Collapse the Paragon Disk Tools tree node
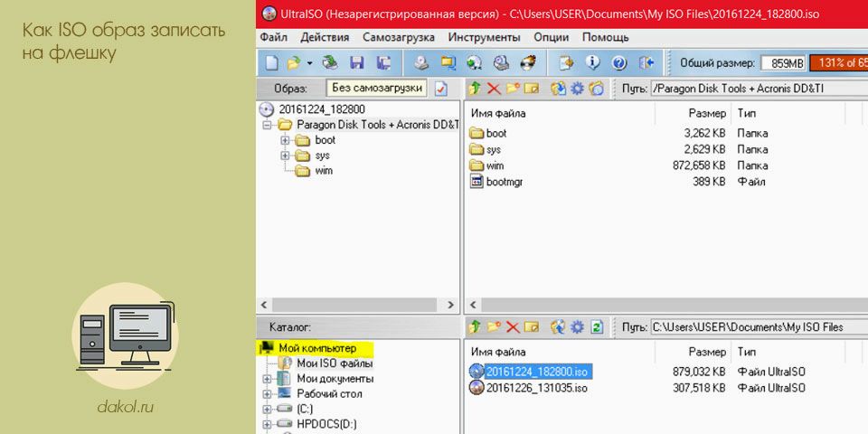The width and height of the screenshot is (868, 434). tap(268, 125)
